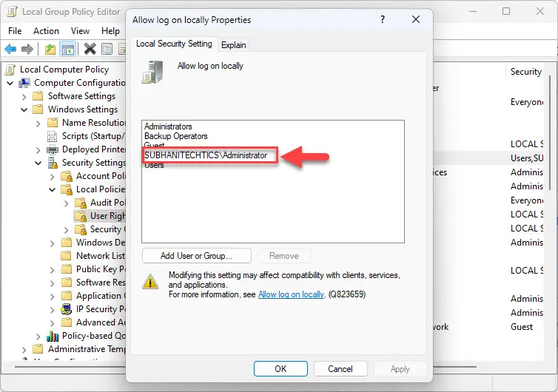
Task: Expand the Software Settings node
Action: click(x=24, y=97)
